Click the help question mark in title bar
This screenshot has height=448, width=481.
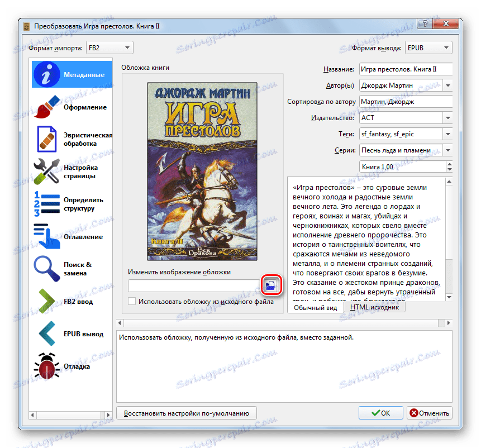(425, 23)
